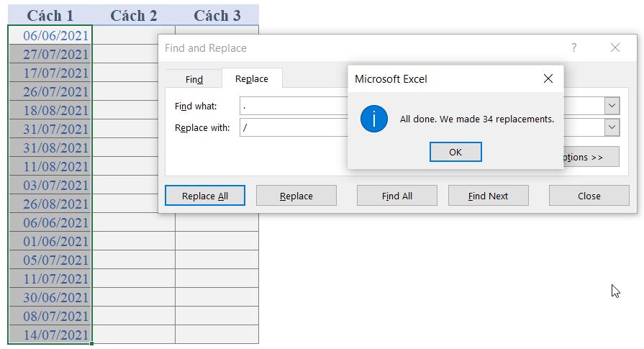The image size is (644, 349).
Task: Click the blue information icon
Action: (374, 119)
